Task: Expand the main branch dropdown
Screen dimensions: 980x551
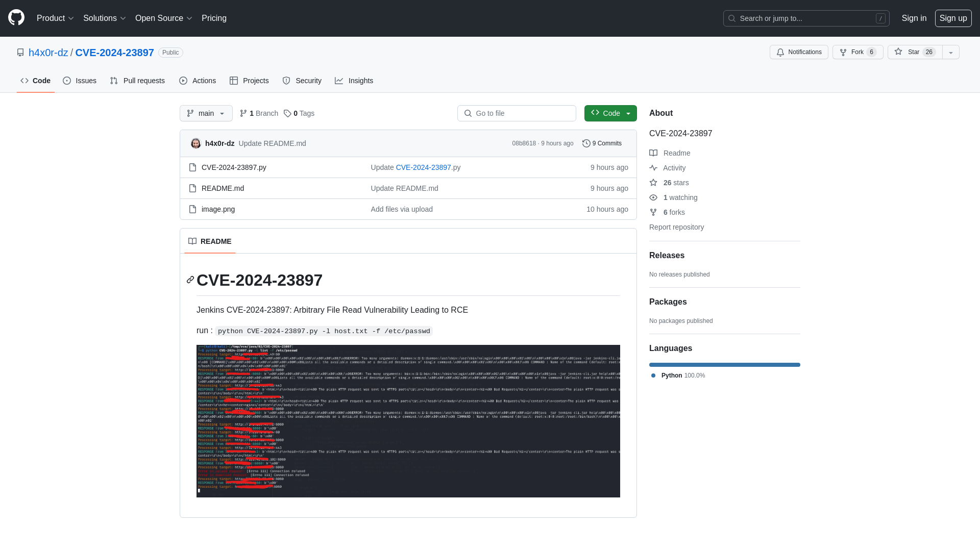Action: 205,113
